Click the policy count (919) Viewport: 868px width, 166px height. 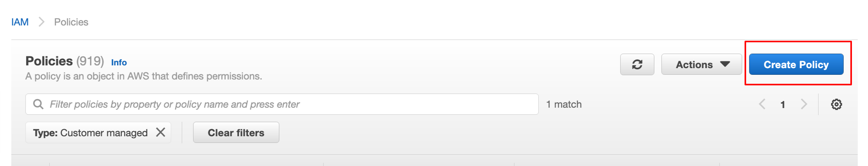[90, 61]
